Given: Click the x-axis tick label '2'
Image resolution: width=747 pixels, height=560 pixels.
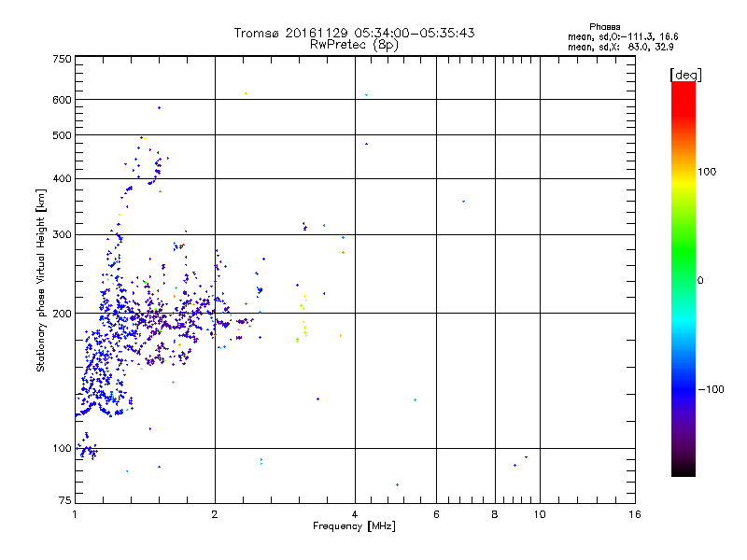Looking at the screenshot, I should click(215, 514).
